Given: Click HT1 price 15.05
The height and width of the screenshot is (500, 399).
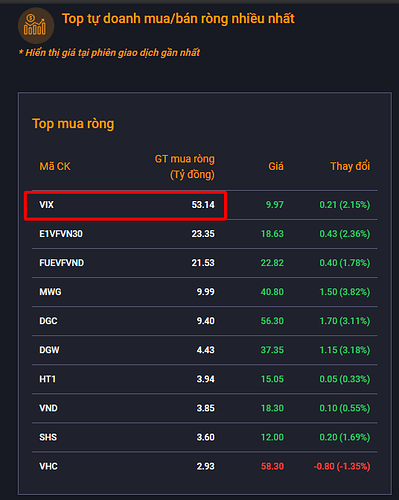Looking at the screenshot, I should coord(272,379).
